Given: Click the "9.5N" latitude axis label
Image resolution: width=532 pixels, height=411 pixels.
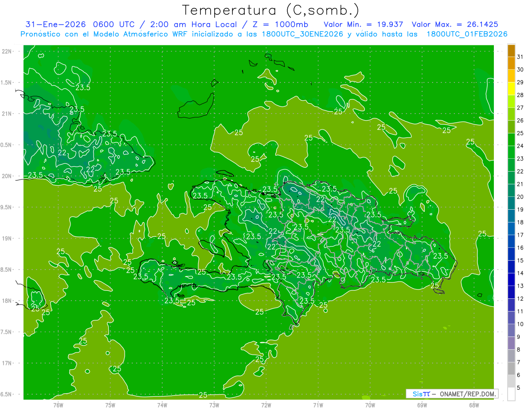Looking at the screenshot, I should [6, 207].
